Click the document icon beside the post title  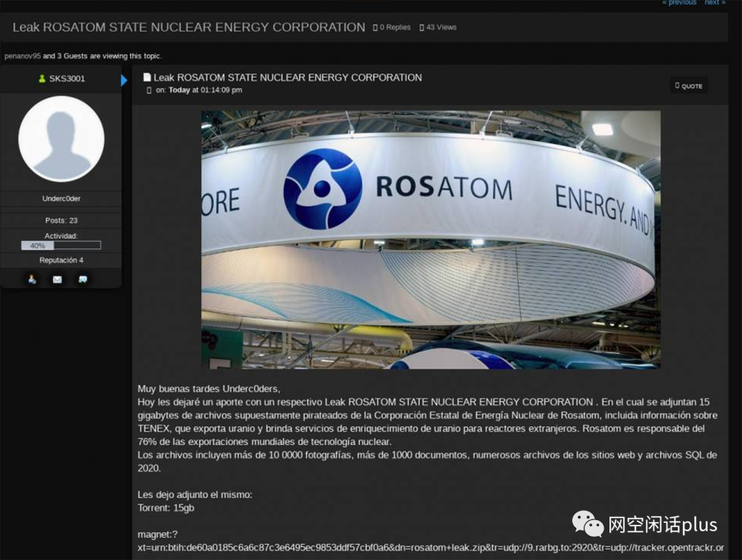(x=147, y=77)
